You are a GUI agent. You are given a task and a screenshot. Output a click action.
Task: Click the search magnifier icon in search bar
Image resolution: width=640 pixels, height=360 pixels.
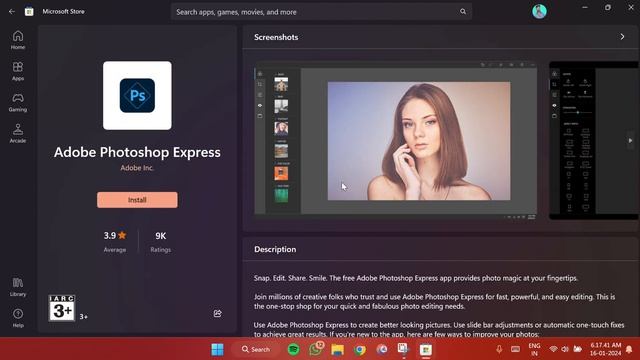pyautogui.click(x=463, y=11)
